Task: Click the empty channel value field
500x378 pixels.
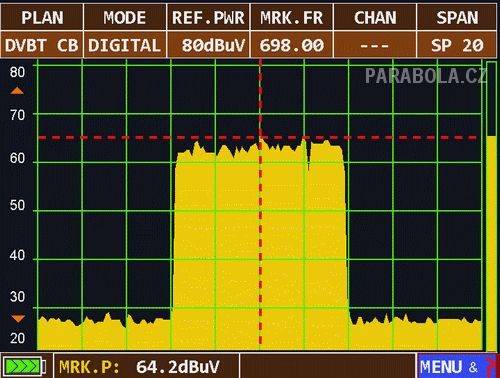Action: coord(375,45)
